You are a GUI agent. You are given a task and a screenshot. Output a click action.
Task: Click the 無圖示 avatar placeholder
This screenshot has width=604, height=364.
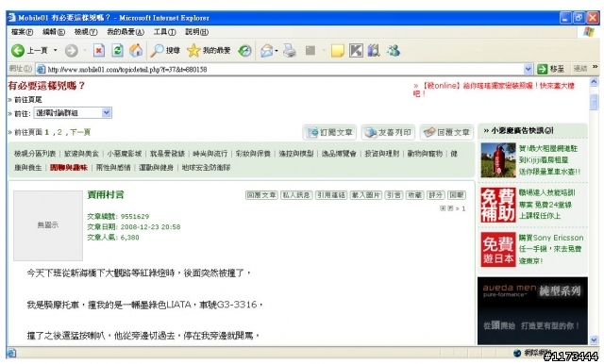point(48,225)
